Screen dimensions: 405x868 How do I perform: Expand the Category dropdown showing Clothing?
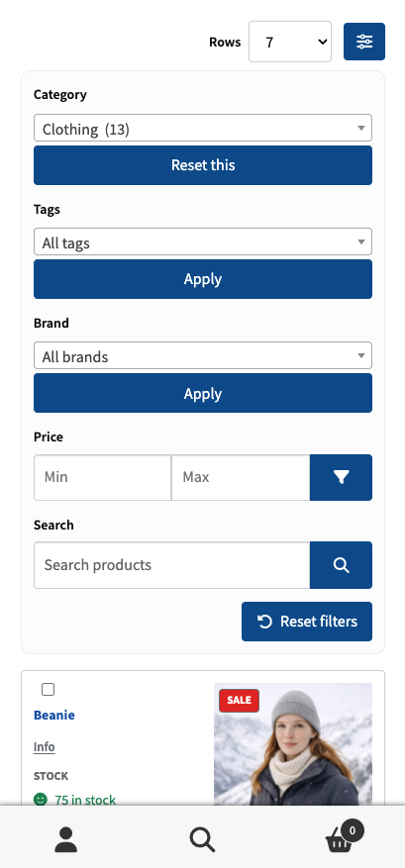[203, 128]
